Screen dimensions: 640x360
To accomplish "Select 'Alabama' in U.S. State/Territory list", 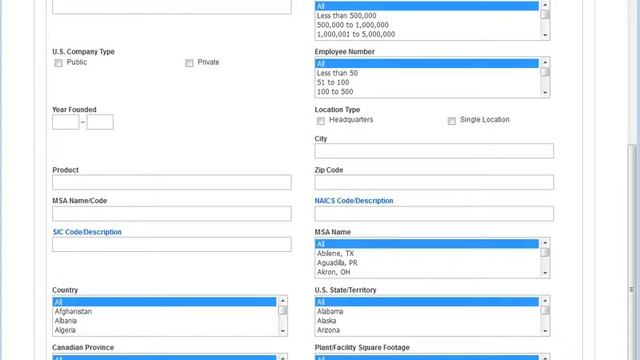I will pyautogui.click(x=427, y=311).
